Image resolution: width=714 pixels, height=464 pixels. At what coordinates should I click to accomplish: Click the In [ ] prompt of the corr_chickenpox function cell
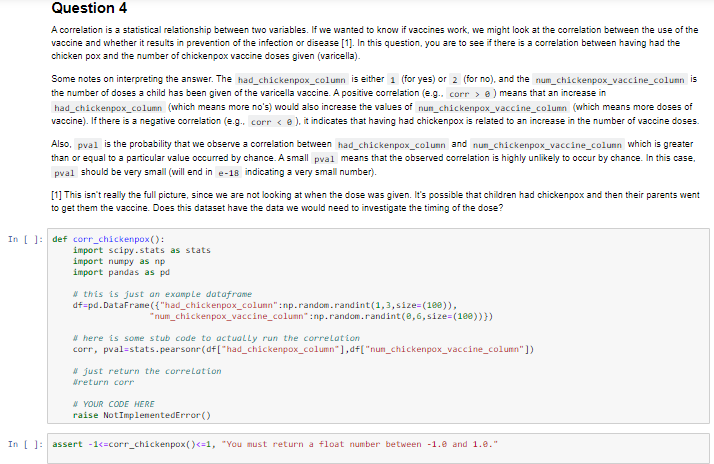(26, 239)
